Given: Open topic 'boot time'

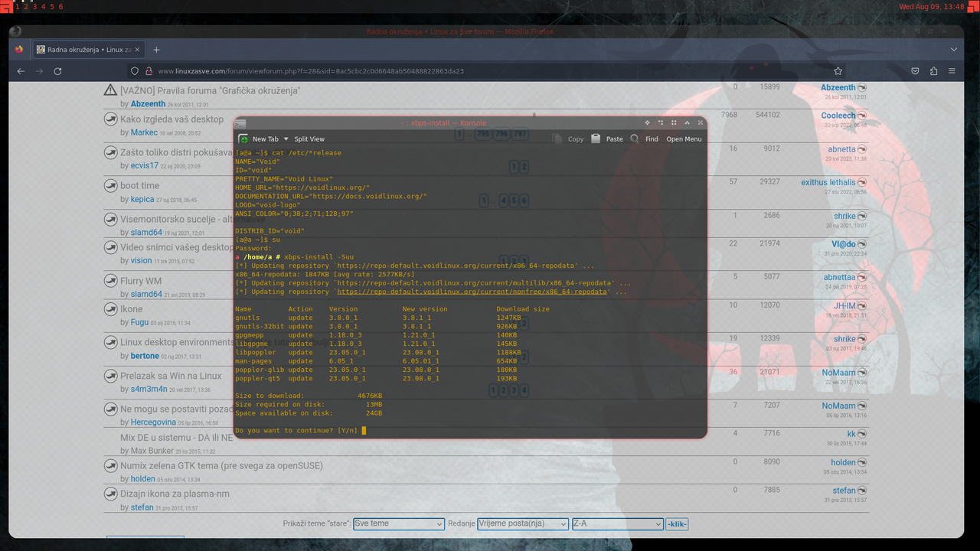Looking at the screenshot, I should click(x=139, y=185).
